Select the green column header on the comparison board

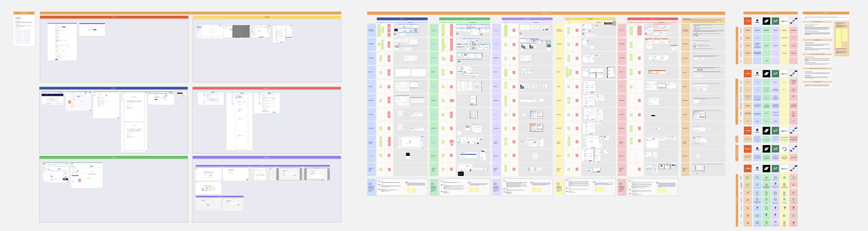(x=464, y=19)
